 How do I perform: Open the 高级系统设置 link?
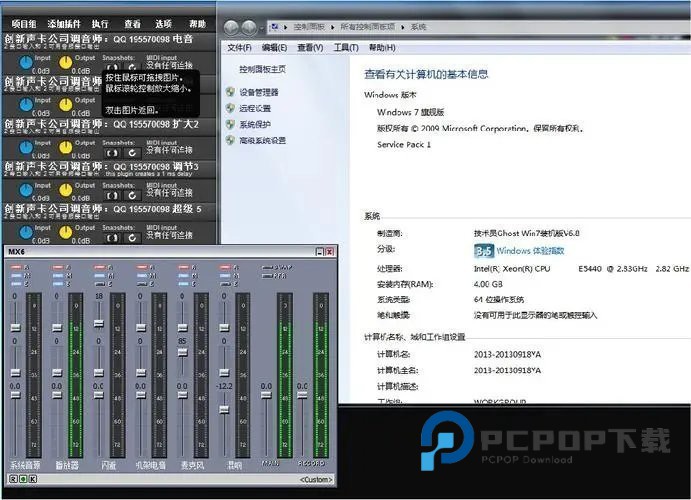pos(263,141)
